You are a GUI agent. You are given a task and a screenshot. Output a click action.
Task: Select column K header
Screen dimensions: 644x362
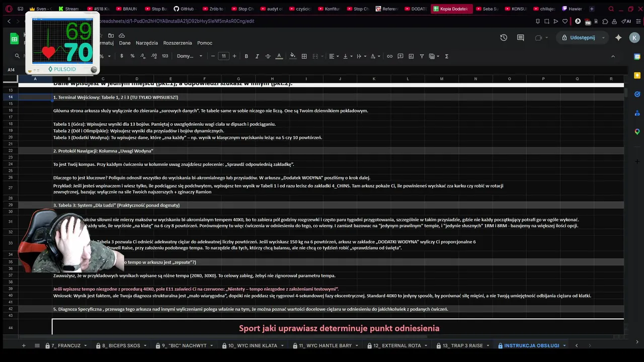[374, 79]
